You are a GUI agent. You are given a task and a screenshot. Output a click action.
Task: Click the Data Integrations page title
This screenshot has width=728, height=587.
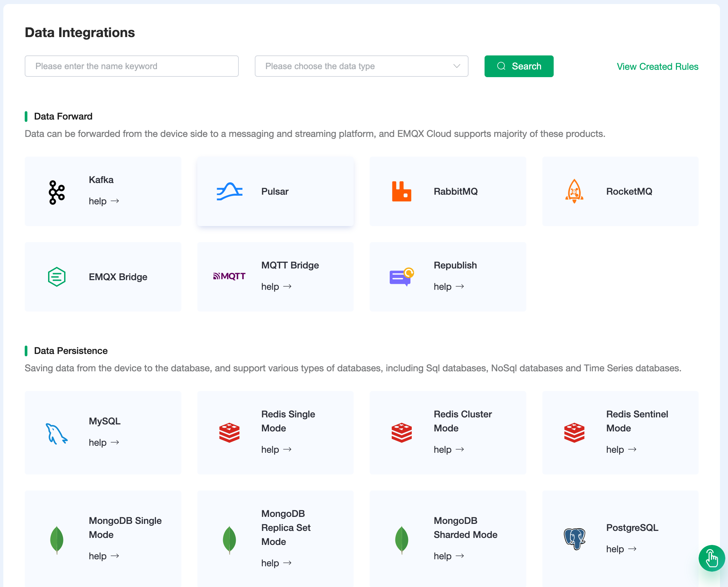[80, 32]
